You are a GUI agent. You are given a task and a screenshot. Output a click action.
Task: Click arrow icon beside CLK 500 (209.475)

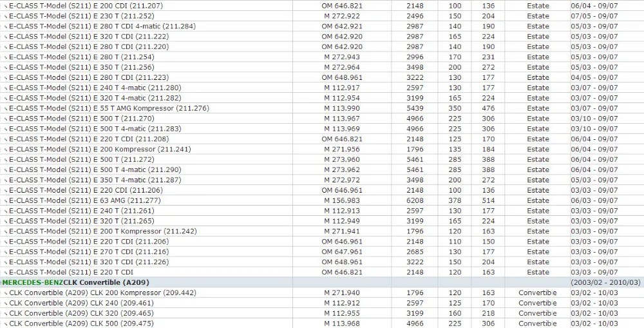pos(6,324)
